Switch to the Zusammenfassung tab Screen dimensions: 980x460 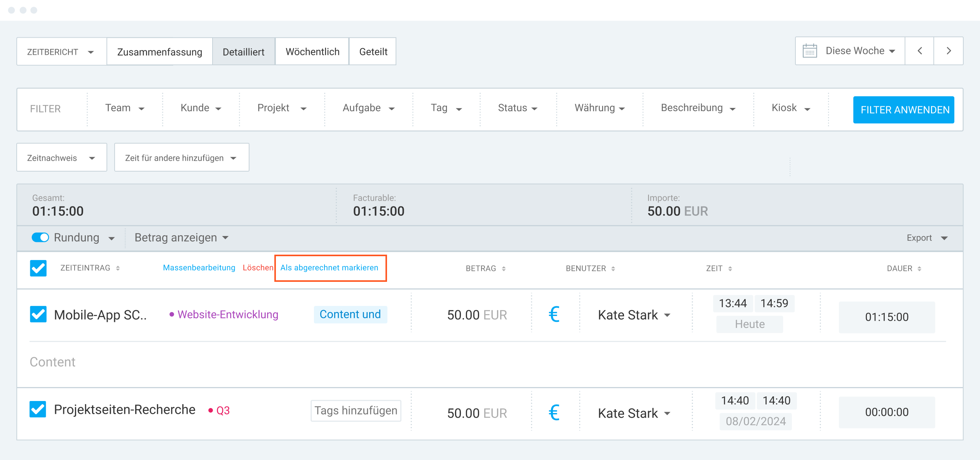tap(160, 52)
